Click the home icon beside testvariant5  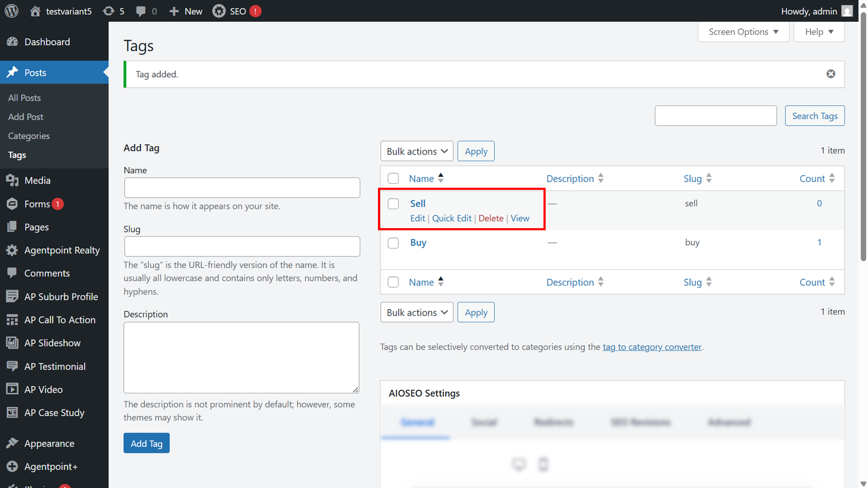(x=35, y=11)
